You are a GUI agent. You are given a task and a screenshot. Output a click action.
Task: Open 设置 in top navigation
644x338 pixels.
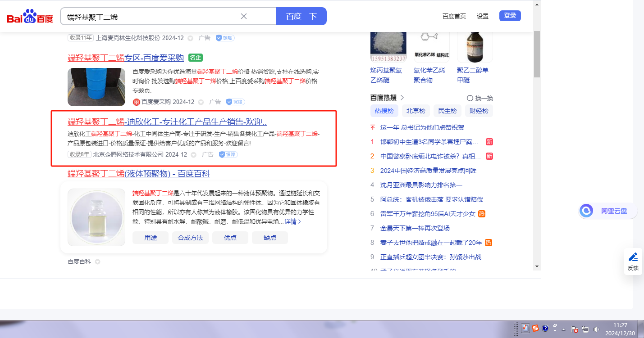coord(483,16)
